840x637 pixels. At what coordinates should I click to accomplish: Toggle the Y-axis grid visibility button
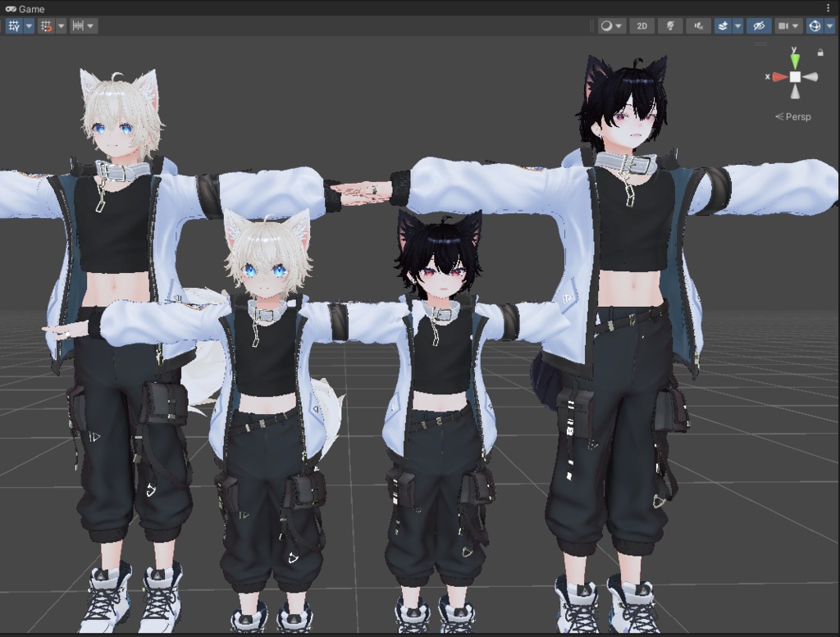pyautogui.click(x=14, y=25)
